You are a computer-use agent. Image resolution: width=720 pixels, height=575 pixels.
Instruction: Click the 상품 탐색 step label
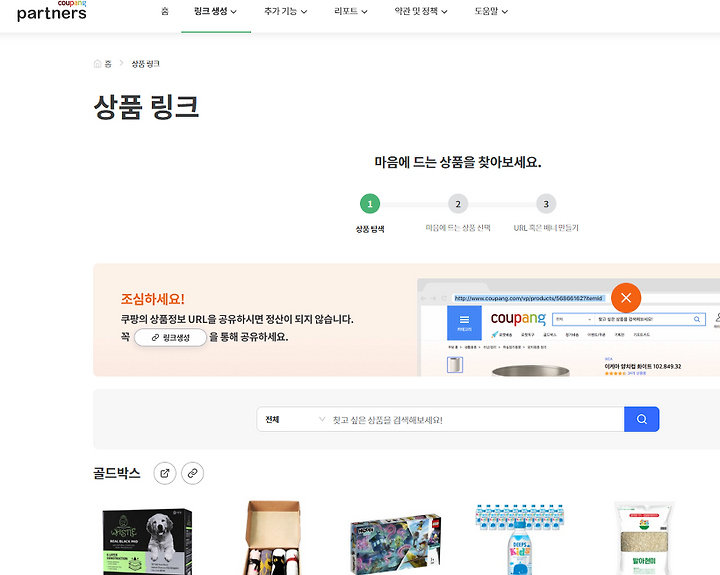point(370,229)
